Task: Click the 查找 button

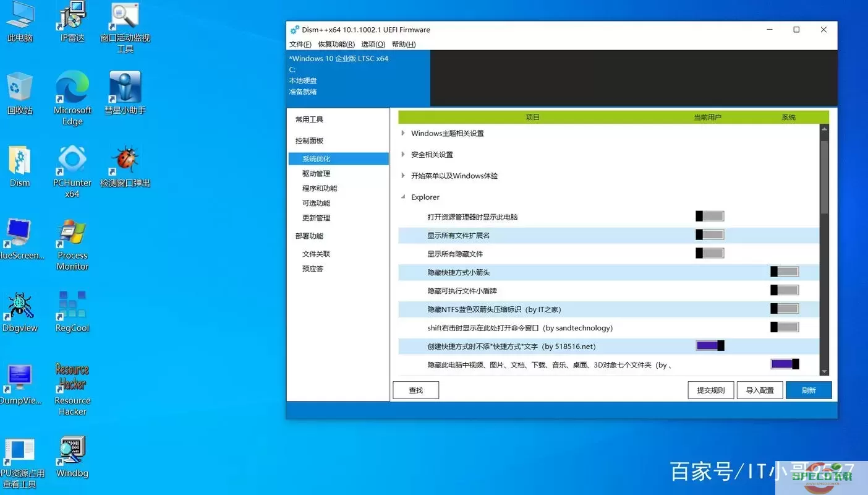Action: click(x=416, y=390)
